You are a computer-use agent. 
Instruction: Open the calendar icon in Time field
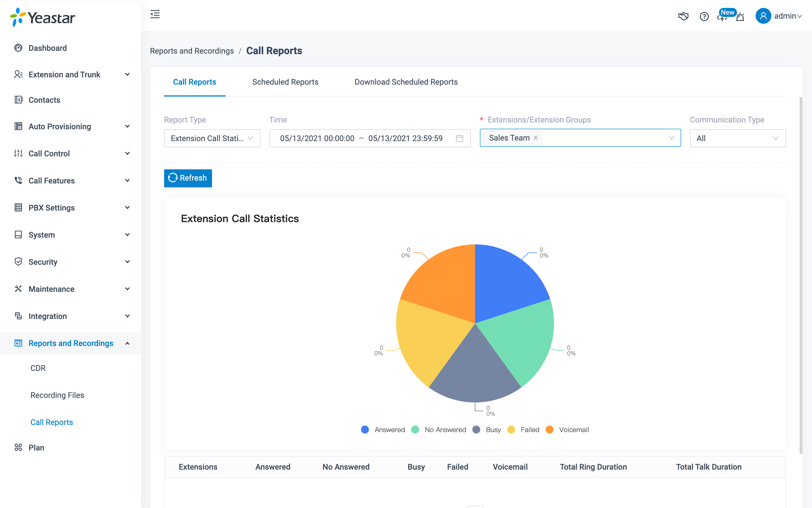pyautogui.click(x=459, y=138)
